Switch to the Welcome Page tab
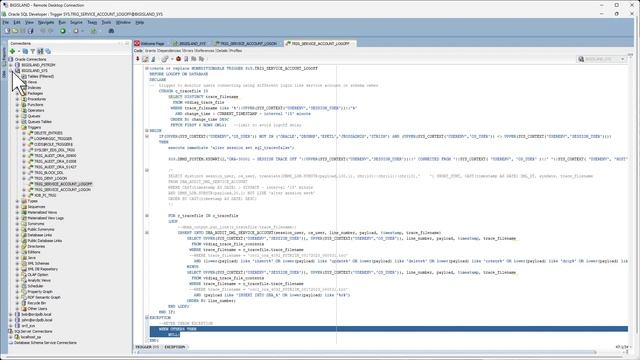The image size is (640, 360). (x=149, y=43)
